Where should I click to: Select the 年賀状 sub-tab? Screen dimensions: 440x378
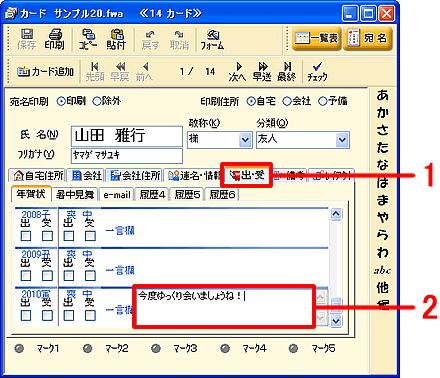(x=31, y=194)
